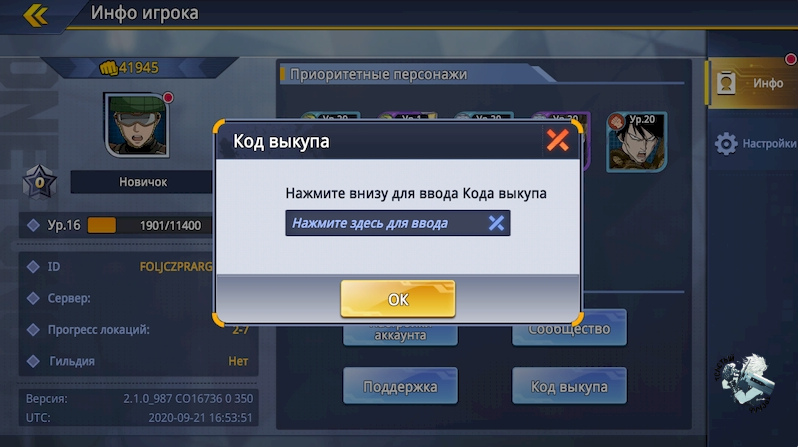801x447 pixels.
Task: Click the player ID FOLJCZPRARG text
Action: tap(176, 266)
